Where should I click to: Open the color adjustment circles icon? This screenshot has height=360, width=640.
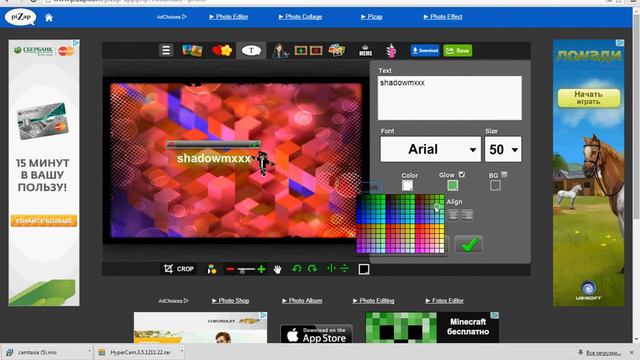click(211, 269)
